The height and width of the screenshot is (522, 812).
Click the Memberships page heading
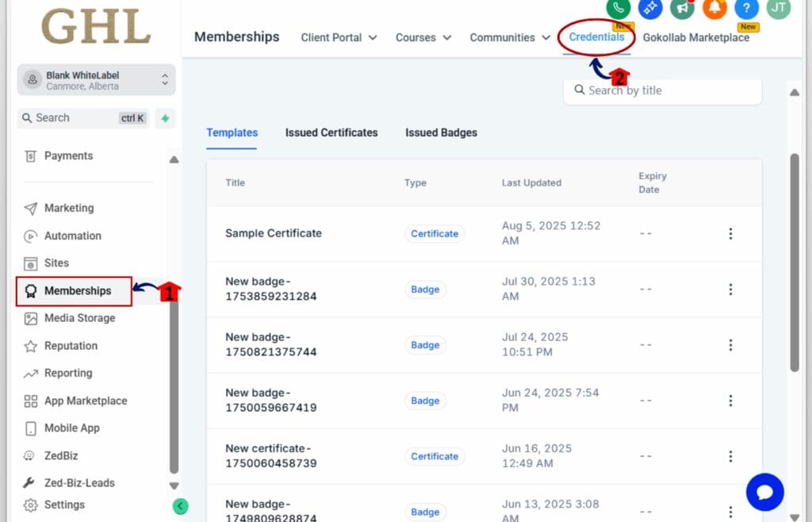(x=236, y=36)
